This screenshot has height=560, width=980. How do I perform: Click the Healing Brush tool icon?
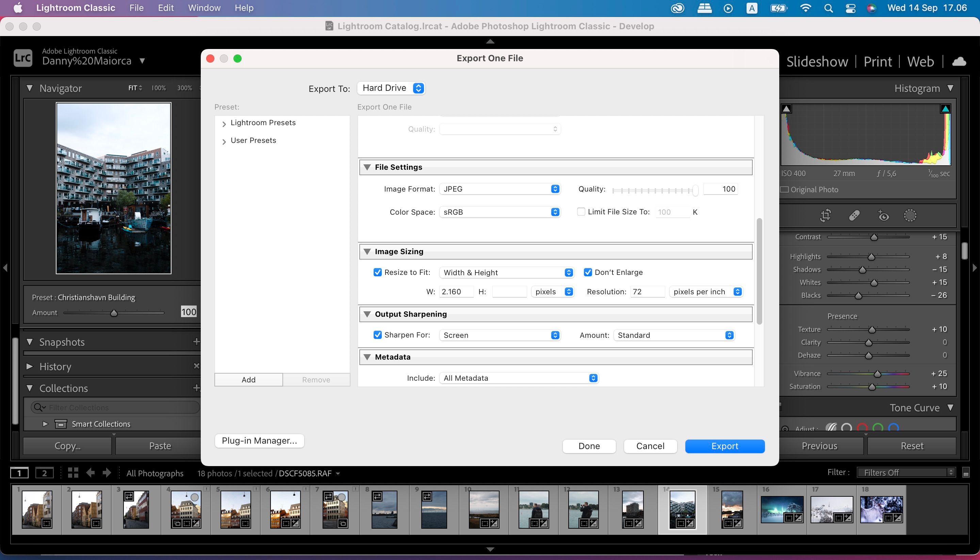[854, 216]
